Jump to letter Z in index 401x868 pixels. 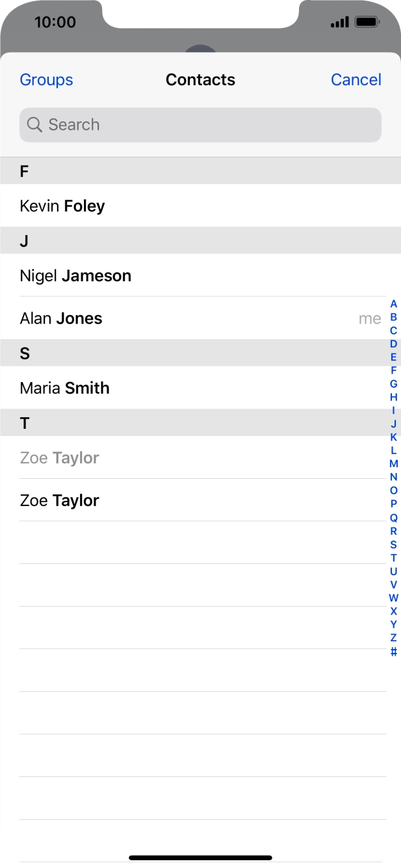tap(393, 638)
